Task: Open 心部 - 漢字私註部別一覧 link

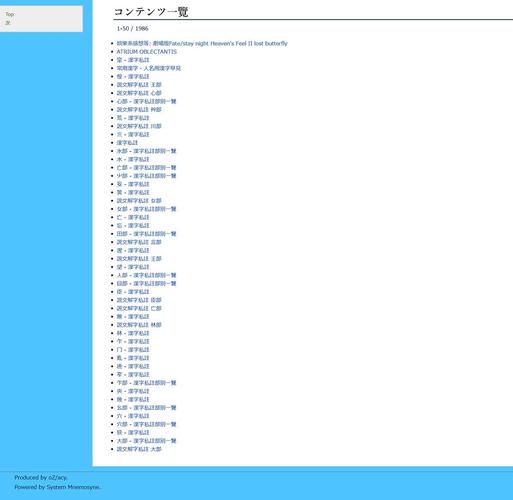Action: [146, 101]
